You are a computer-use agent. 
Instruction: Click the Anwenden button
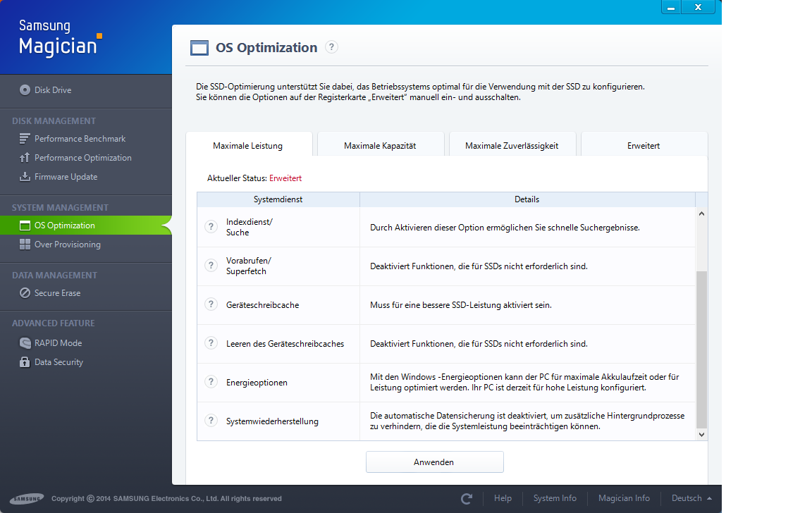pos(434,462)
